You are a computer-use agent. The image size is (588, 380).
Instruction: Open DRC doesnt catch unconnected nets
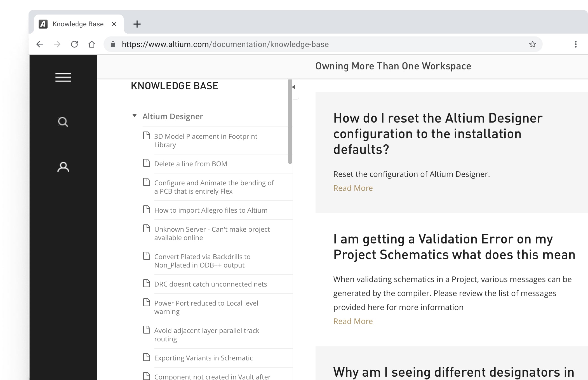[210, 284]
